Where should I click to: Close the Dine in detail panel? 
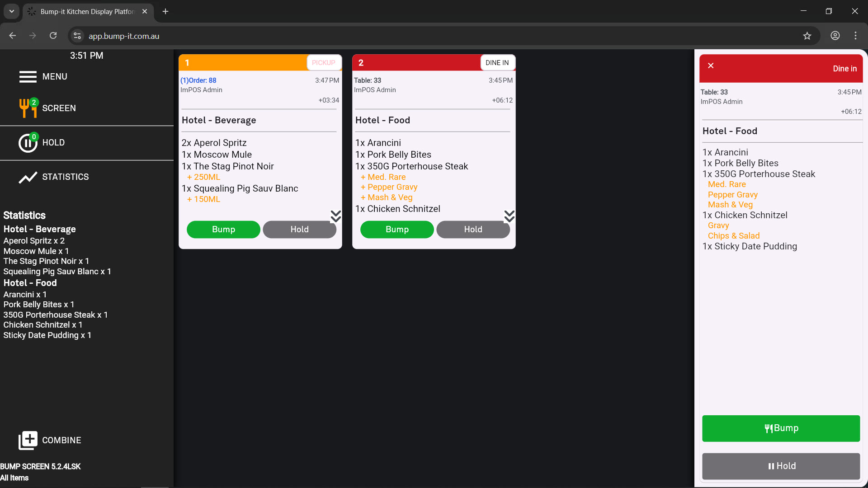(x=711, y=66)
